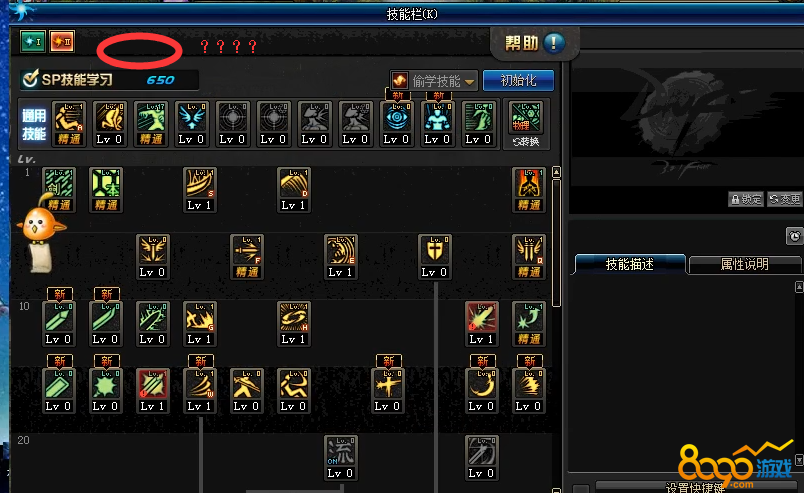Click the skill list scroll up arrow

(556, 172)
